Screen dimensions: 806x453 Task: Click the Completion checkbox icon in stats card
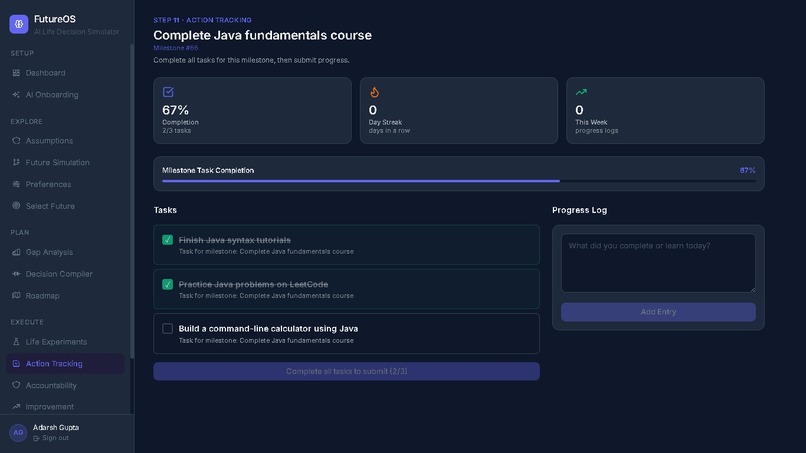[x=168, y=92]
